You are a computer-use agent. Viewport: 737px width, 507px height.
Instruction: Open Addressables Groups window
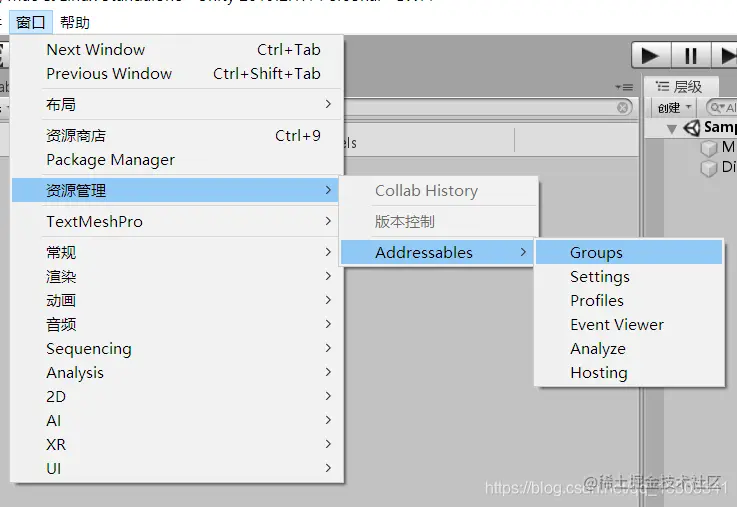[x=629, y=252]
